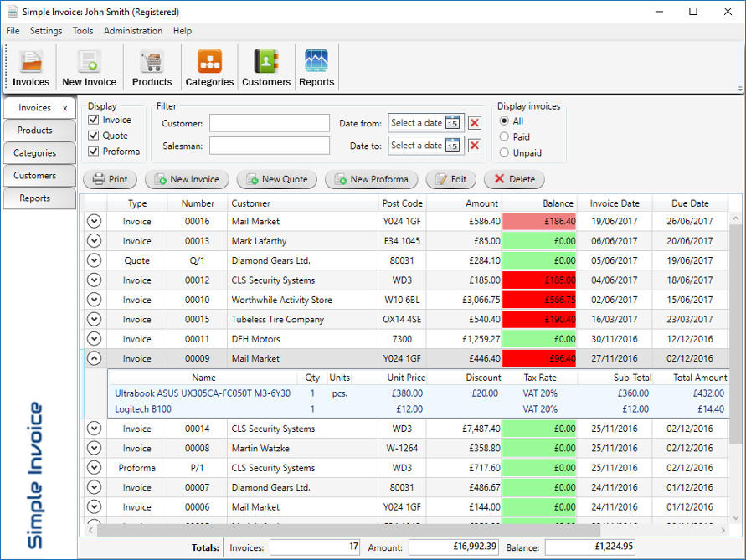746x560 pixels.
Task: Expand invoice 00013 Mark Lafarthy row
Action: 95,241
